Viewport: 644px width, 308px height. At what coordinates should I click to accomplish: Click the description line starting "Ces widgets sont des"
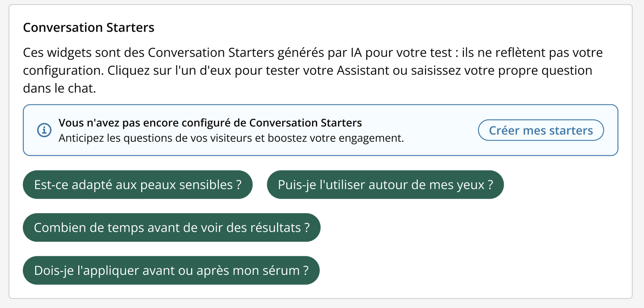click(x=312, y=53)
